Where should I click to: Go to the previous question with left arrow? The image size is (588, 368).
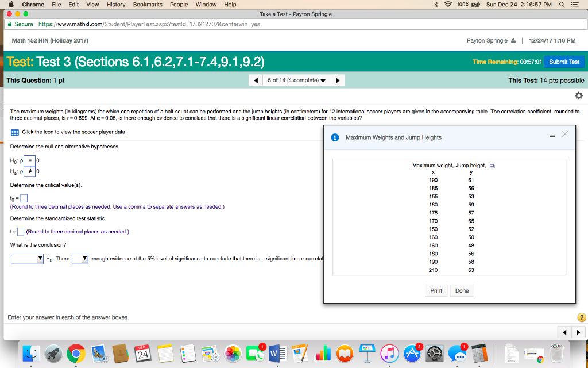coord(256,80)
